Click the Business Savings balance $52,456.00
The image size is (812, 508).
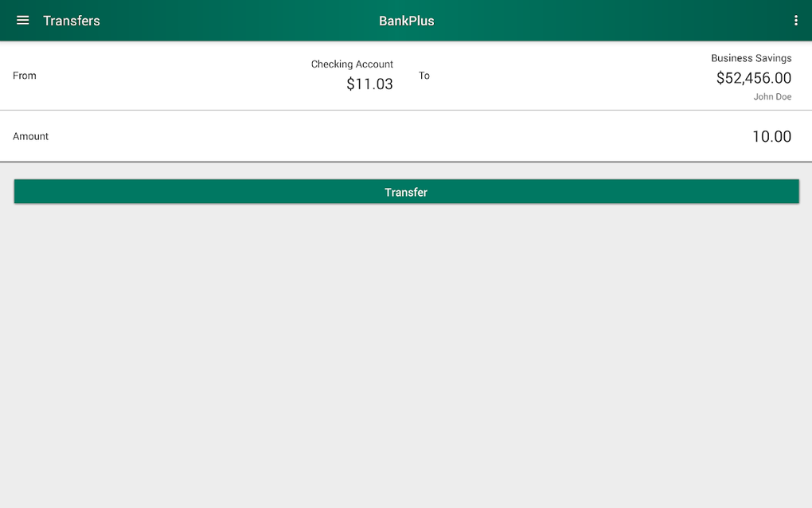[753, 77]
